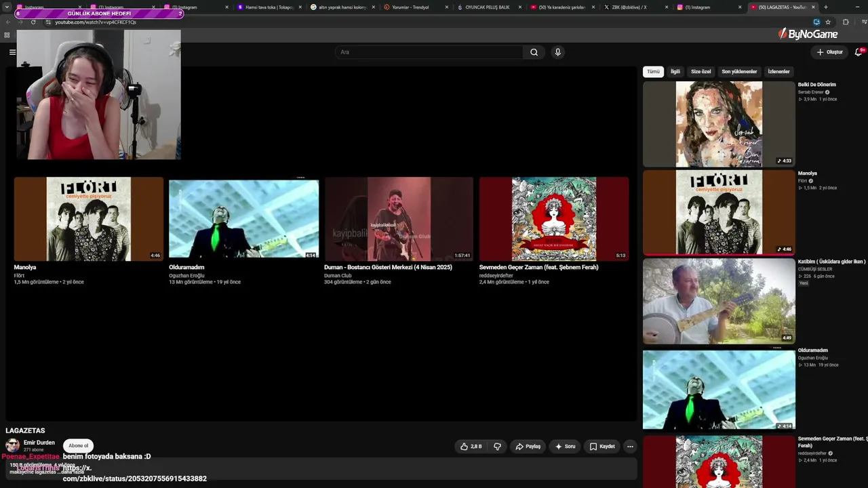Open Belki De Dönerim sidebar title

point(816,85)
